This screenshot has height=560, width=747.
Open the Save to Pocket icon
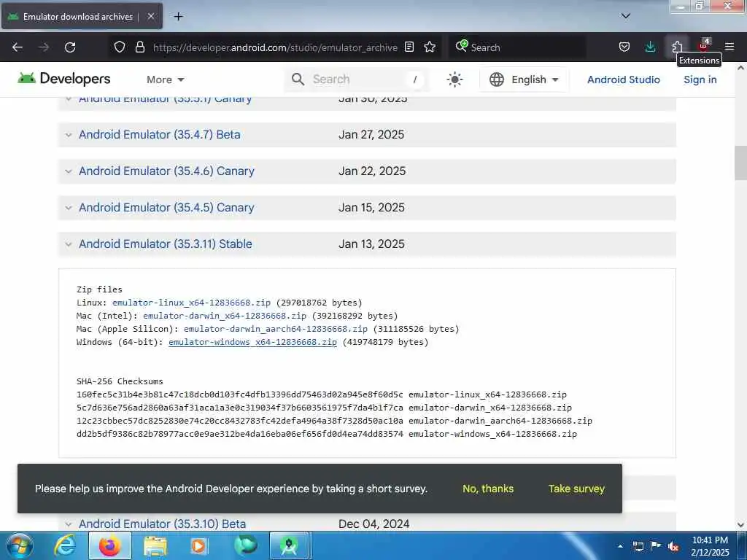point(624,47)
